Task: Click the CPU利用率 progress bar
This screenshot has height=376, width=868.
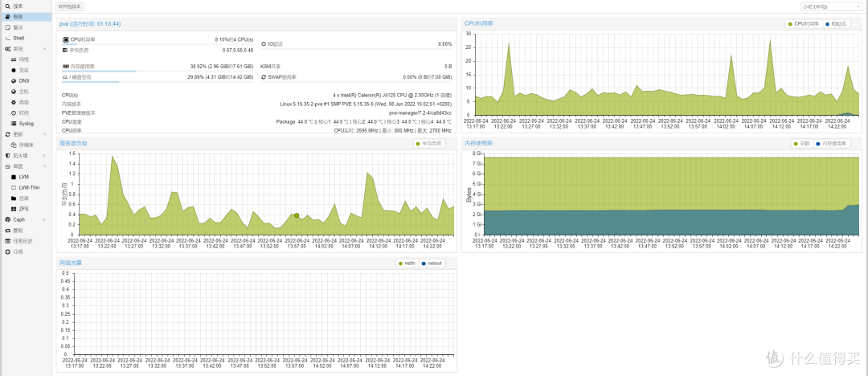Action: (x=158, y=44)
